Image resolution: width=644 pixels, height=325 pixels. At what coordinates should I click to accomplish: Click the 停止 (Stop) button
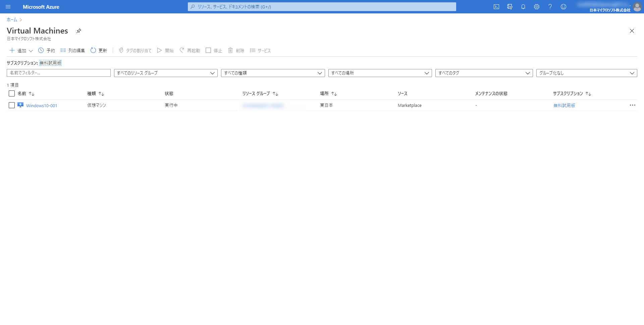click(x=214, y=51)
